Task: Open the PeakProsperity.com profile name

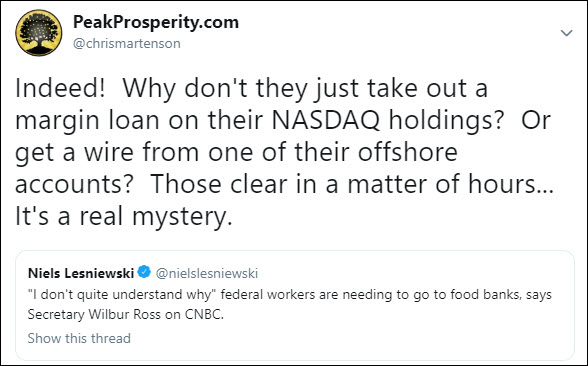Action: (x=156, y=22)
